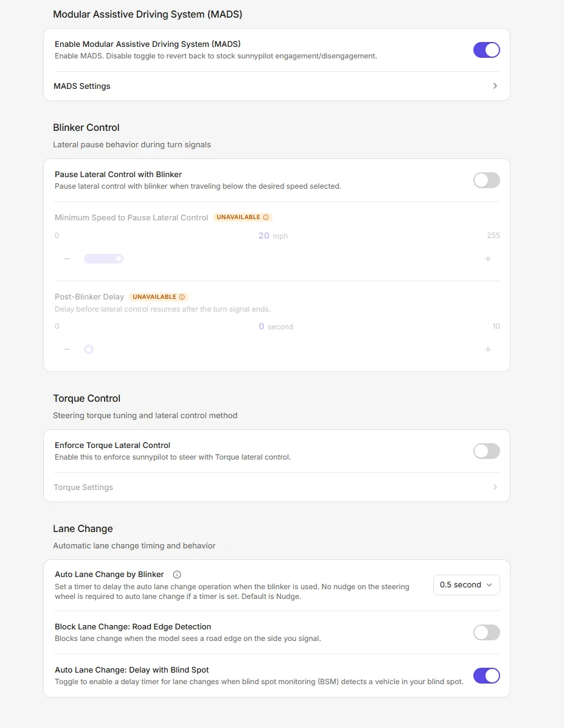Open MADS Settings row

pyautogui.click(x=277, y=86)
